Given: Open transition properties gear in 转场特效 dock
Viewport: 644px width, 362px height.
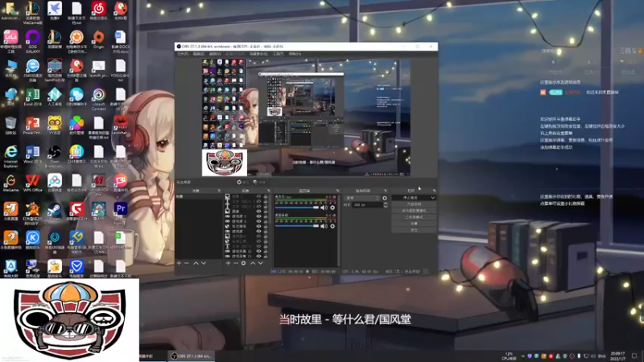Looking at the screenshot, I should [385, 198].
